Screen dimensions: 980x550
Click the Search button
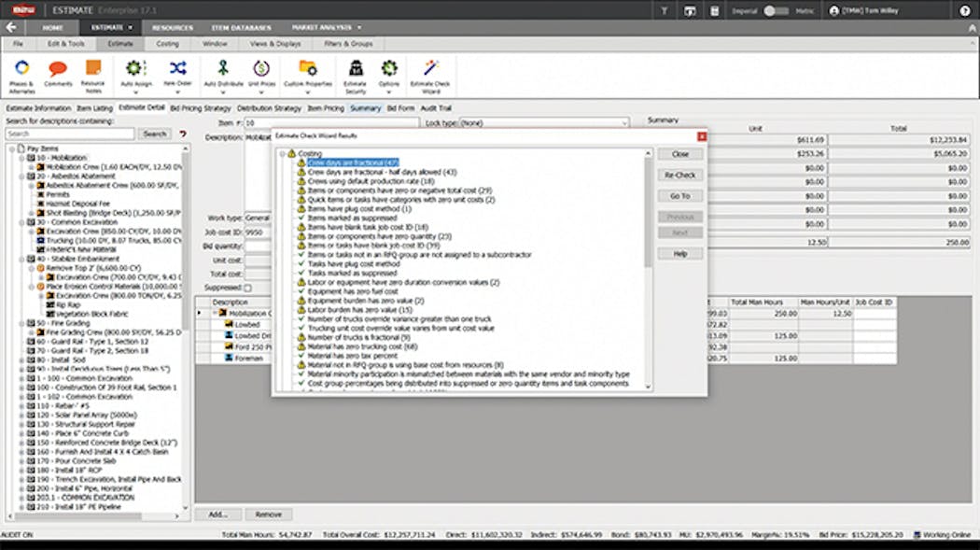pos(154,134)
